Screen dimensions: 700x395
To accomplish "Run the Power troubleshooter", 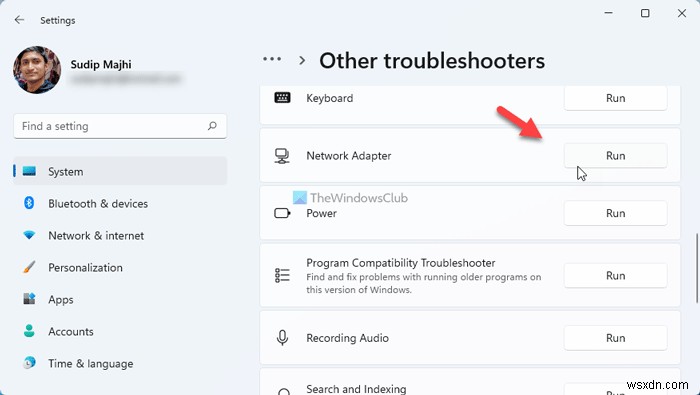I will pos(616,213).
